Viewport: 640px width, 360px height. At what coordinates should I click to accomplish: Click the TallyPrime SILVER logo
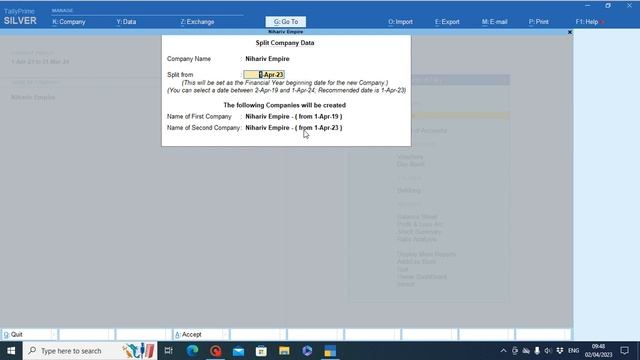pyautogui.click(x=20, y=17)
